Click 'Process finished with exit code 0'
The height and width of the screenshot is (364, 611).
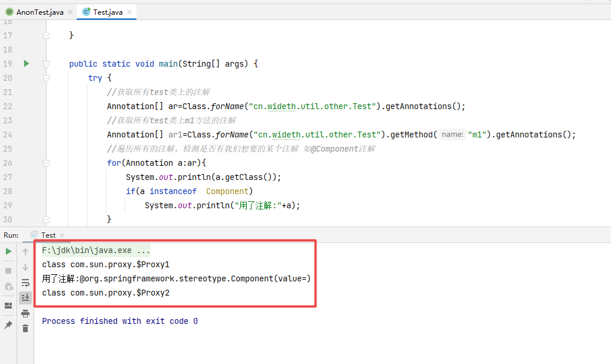(120, 321)
